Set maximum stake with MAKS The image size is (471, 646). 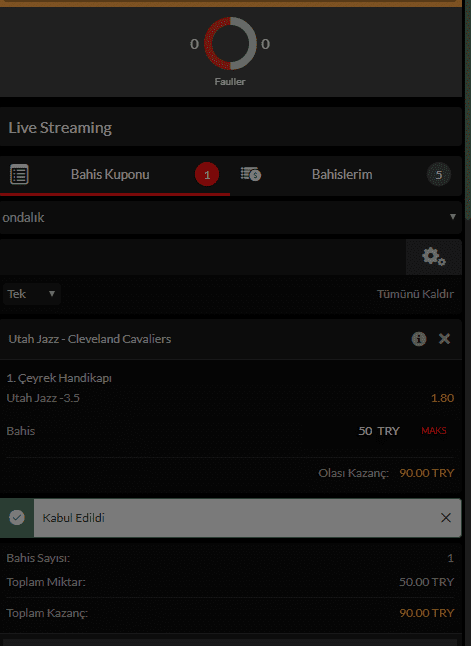[x=434, y=431]
